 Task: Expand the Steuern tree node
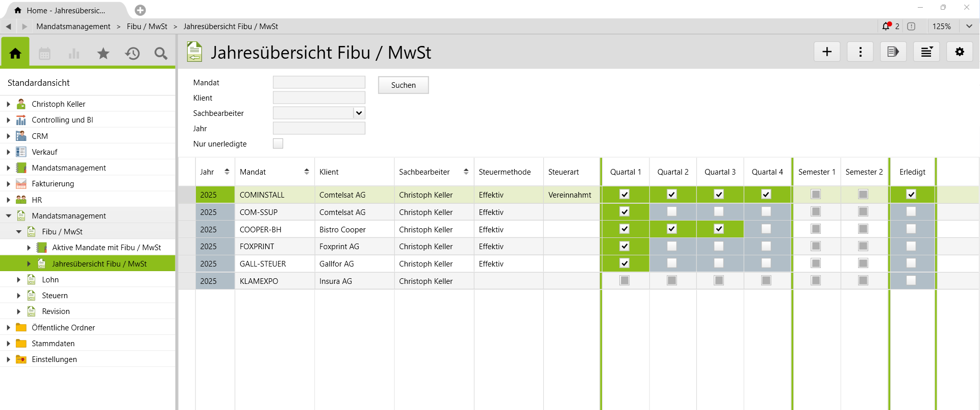18,296
